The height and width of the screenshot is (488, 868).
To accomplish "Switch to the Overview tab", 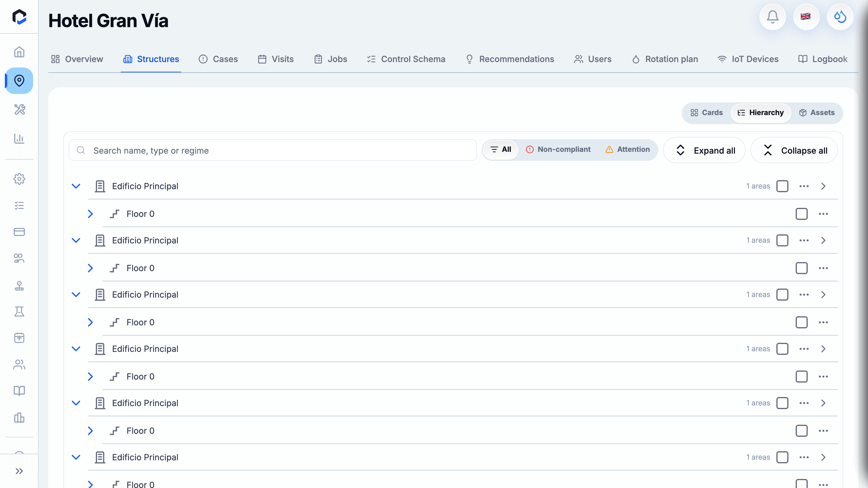I will coord(77,59).
